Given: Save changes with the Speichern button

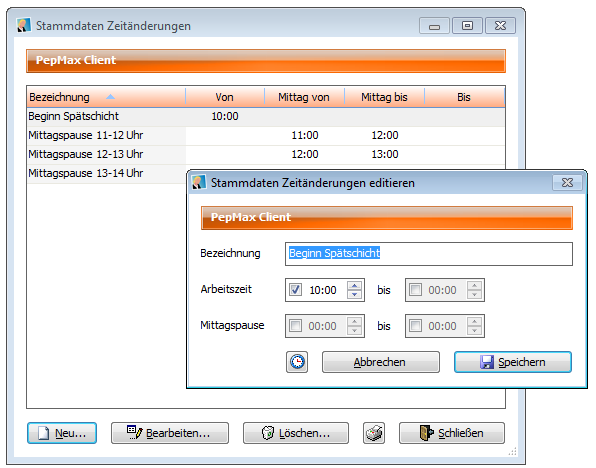Looking at the screenshot, I should pos(513,362).
